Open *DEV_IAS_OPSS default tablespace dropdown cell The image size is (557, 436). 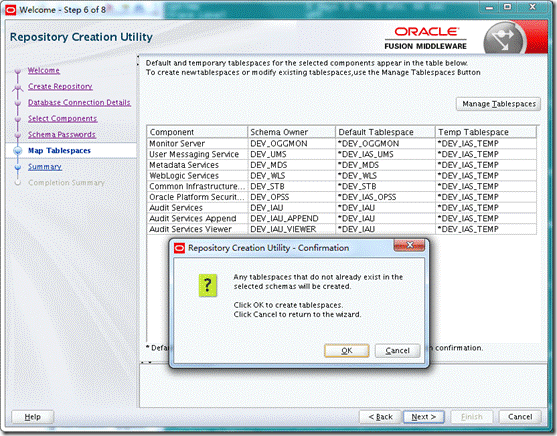[385, 197]
